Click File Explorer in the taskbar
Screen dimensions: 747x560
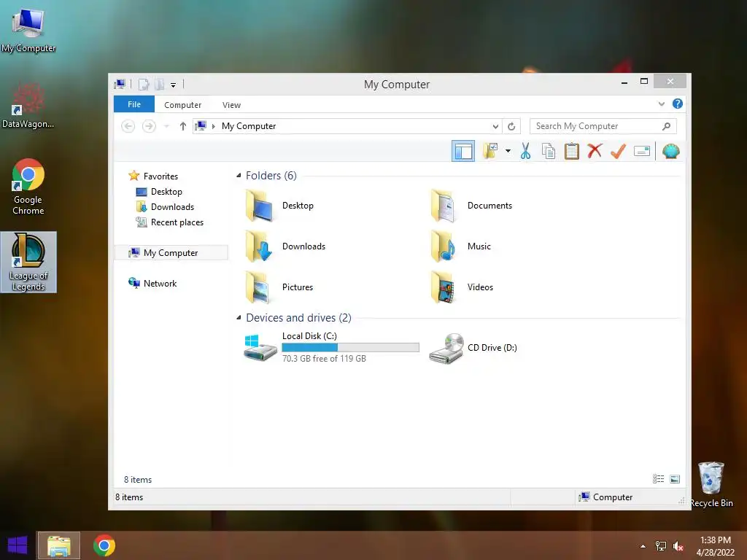pos(58,545)
